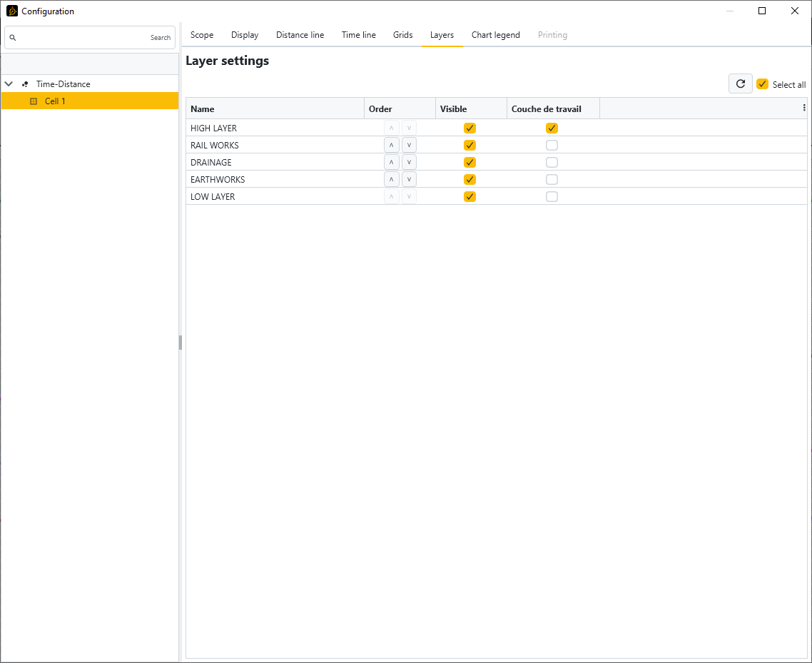
Task: Toggle the Select all checkbox
Action: 762,84
